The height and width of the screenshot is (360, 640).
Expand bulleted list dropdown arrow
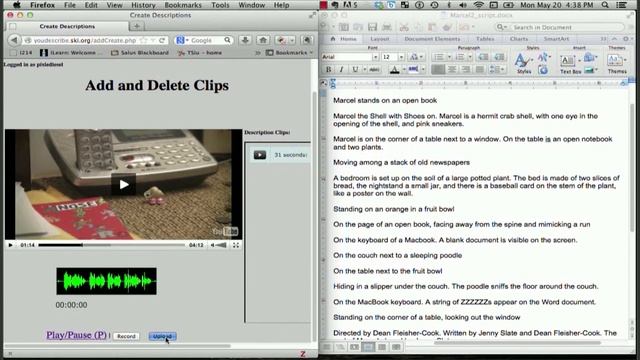coord(449,57)
